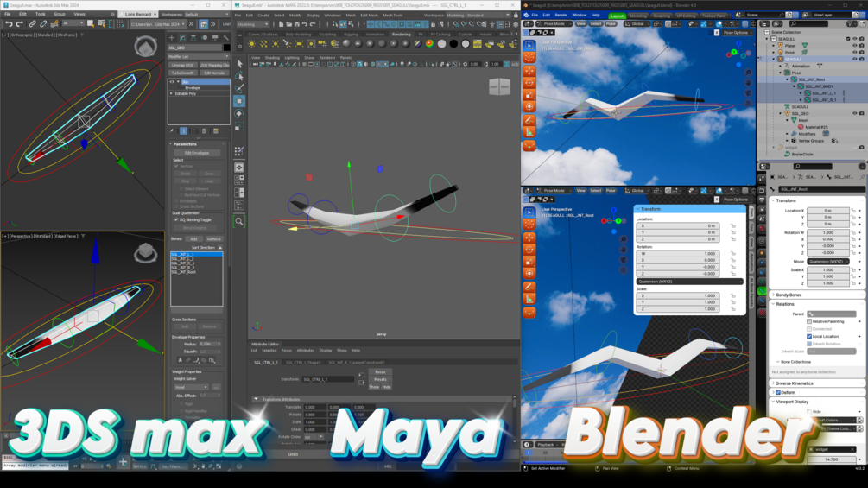Click the Remove modifier trash icon in 3ds Max
Viewport: 868px width, 488px height.
click(204, 131)
